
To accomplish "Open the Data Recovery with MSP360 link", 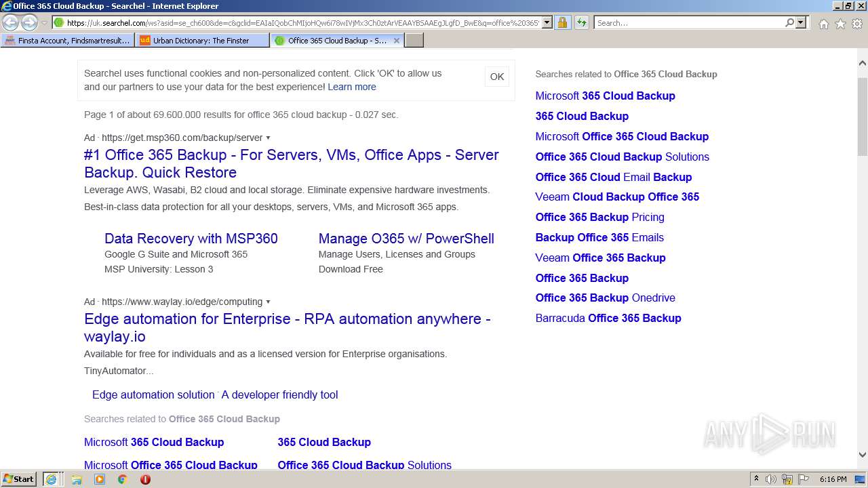I will (x=191, y=239).
